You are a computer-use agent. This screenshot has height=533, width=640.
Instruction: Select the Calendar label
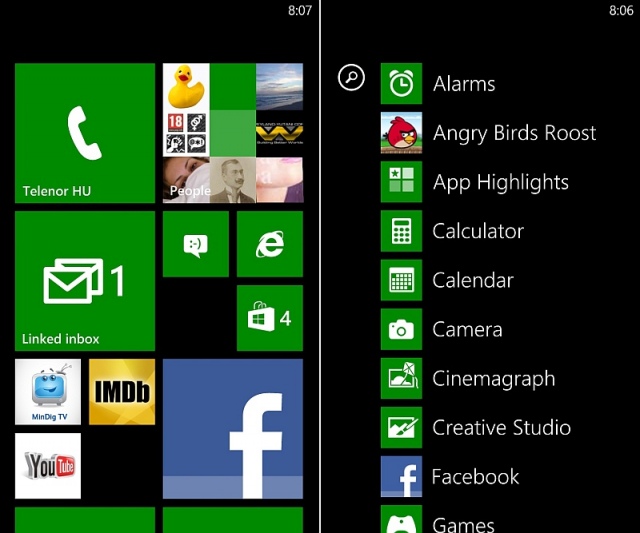click(473, 280)
